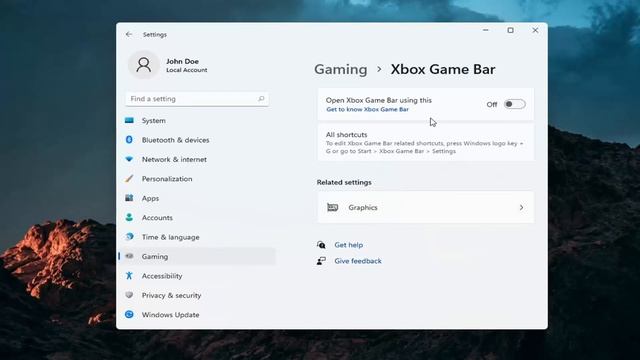Click the search magnifier icon
The width and height of the screenshot is (640, 360).
[261, 99]
